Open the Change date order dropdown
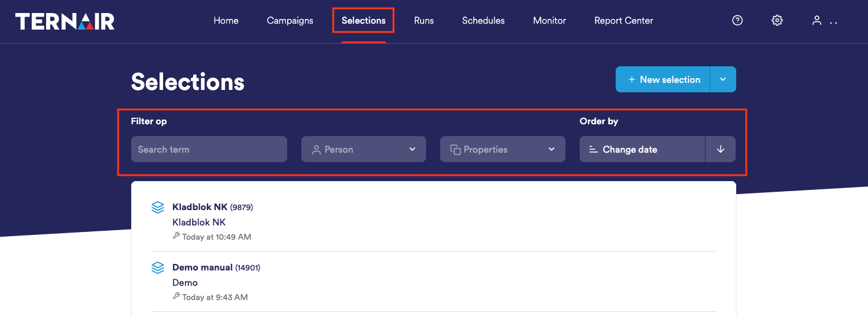Image resolution: width=868 pixels, height=316 pixels. (x=642, y=149)
